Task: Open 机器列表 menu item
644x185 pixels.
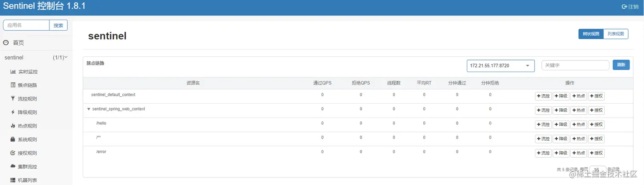Action: pos(27,180)
